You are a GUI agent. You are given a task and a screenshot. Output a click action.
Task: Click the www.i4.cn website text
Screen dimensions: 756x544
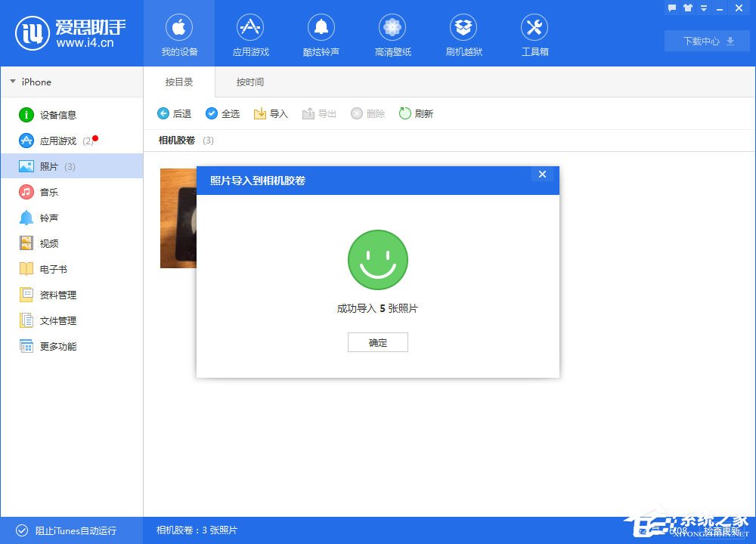coord(85,43)
